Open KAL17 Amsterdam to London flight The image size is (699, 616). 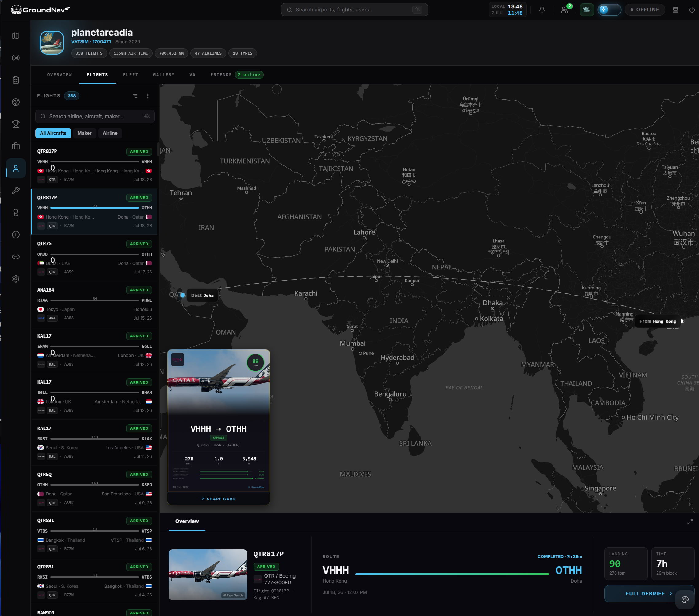[95, 350]
